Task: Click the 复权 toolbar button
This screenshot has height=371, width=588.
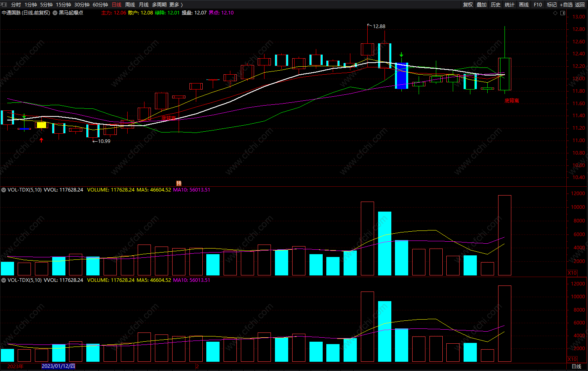Action: (468, 4)
